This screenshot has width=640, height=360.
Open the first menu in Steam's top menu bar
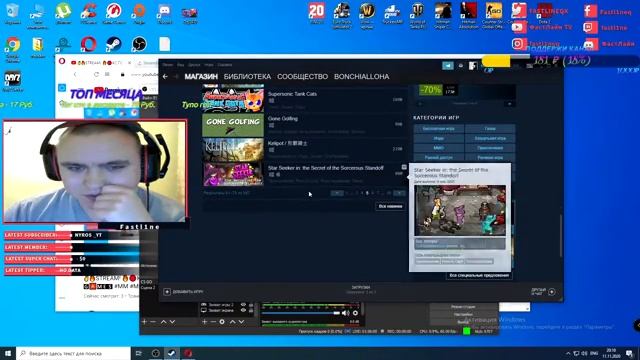(167, 64)
